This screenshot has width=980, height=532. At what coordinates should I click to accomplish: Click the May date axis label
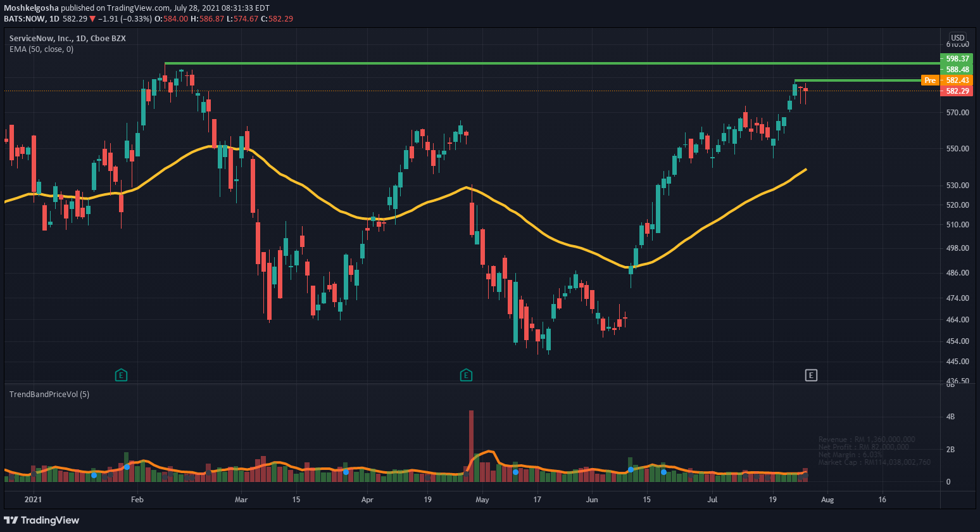[482, 500]
